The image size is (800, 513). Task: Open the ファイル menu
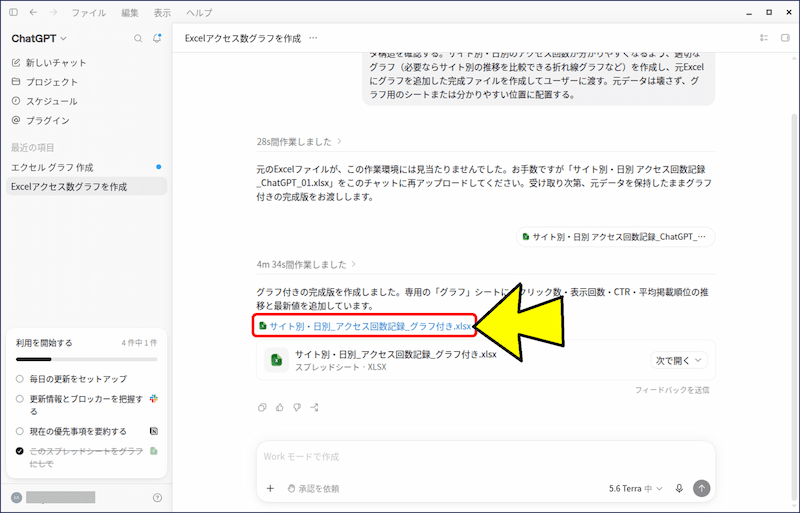89,13
